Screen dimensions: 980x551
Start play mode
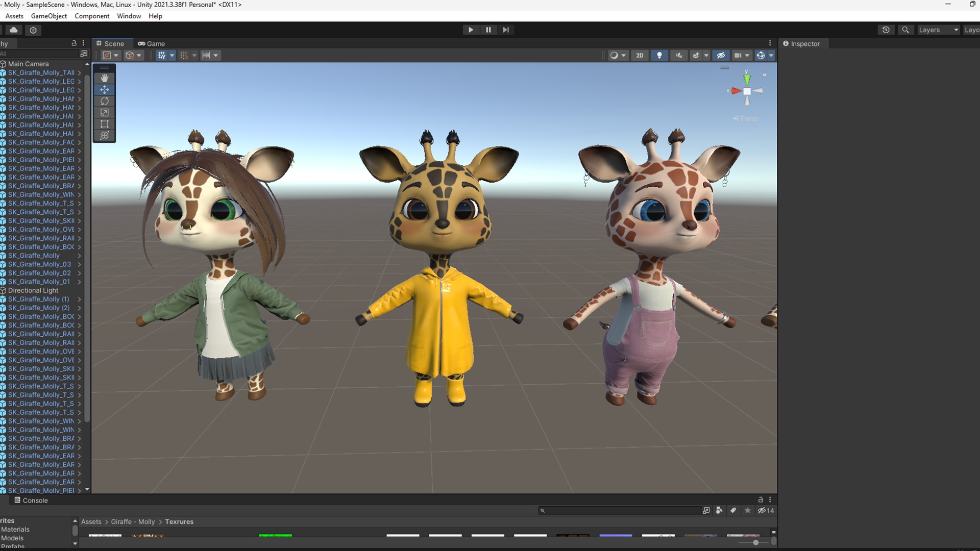[471, 30]
